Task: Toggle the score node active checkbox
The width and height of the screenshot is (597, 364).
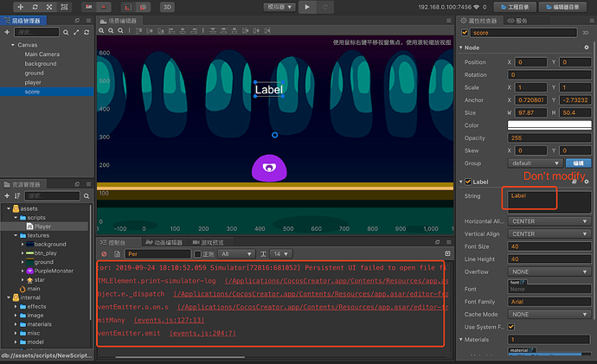Action: coord(464,33)
